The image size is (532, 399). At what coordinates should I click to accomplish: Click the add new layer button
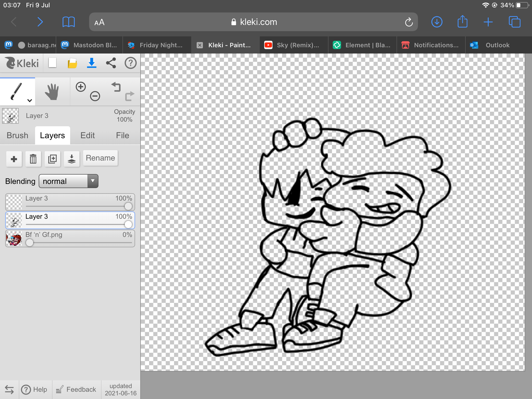(x=14, y=159)
